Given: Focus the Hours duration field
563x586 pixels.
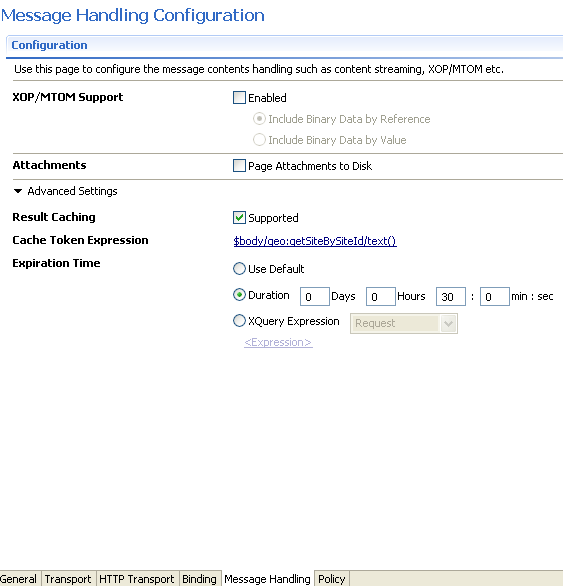Looking at the screenshot, I should 381,297.
